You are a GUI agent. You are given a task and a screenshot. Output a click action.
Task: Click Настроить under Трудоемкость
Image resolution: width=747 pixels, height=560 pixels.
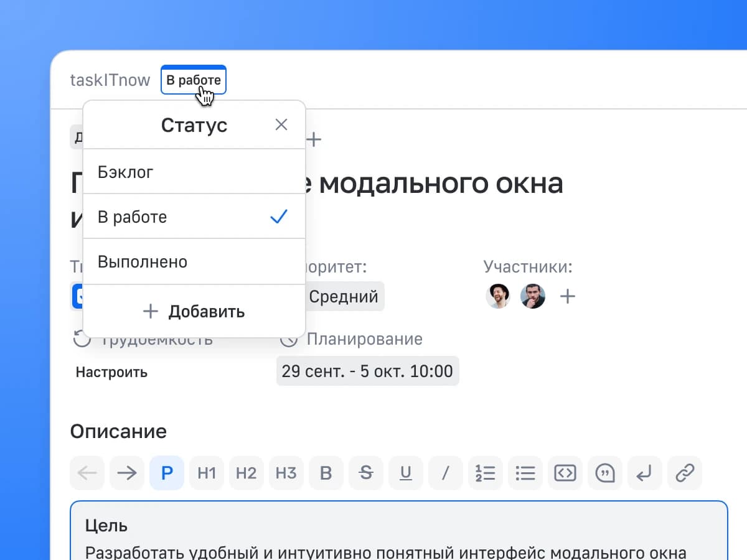(111, 372)
